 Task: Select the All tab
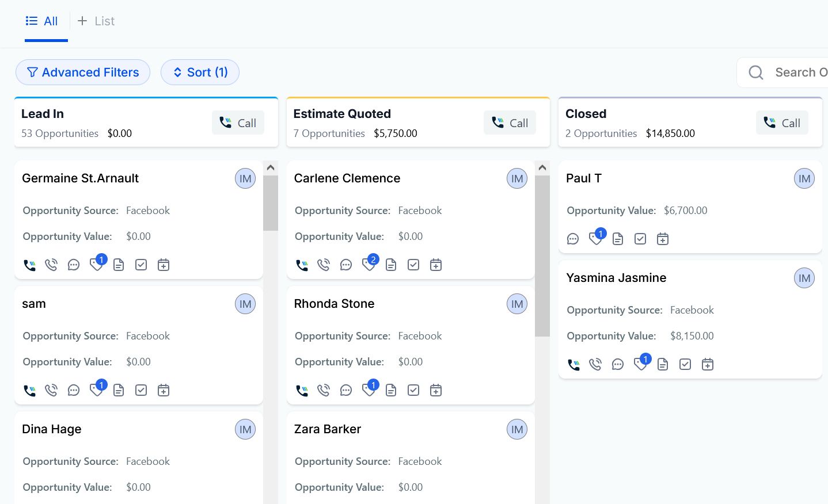point(43,21)
